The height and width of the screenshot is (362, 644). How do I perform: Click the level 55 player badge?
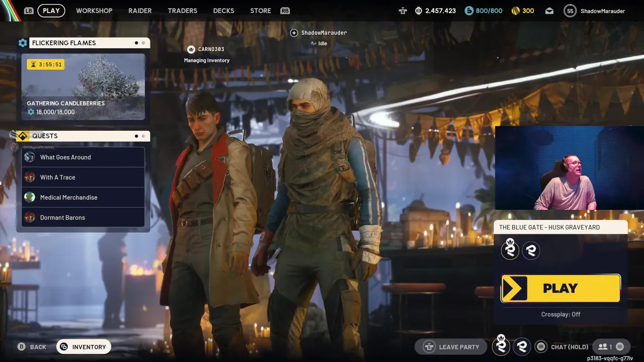pos(570,11)
